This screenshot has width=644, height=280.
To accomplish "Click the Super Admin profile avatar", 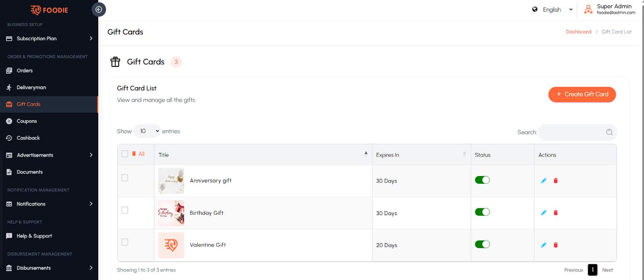I will point(588,9).
